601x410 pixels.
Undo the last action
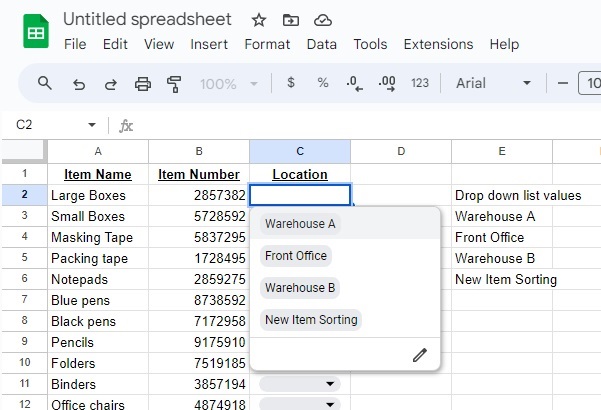pos(79,84)
